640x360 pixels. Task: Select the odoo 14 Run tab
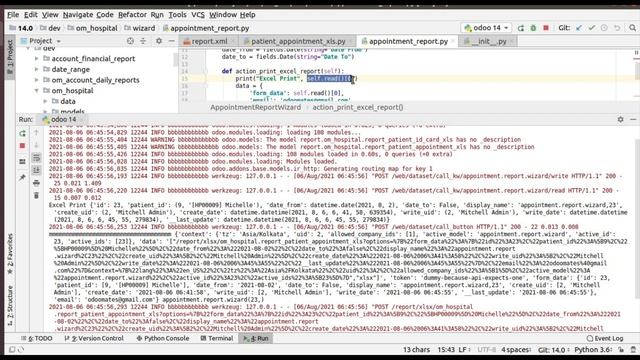pos(63,119)
